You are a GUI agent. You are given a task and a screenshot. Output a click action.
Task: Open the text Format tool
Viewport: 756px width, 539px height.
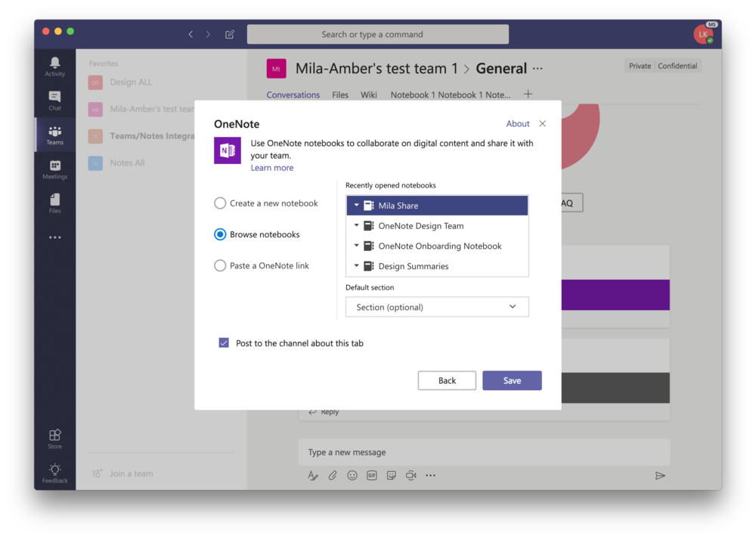pos(313,475)
